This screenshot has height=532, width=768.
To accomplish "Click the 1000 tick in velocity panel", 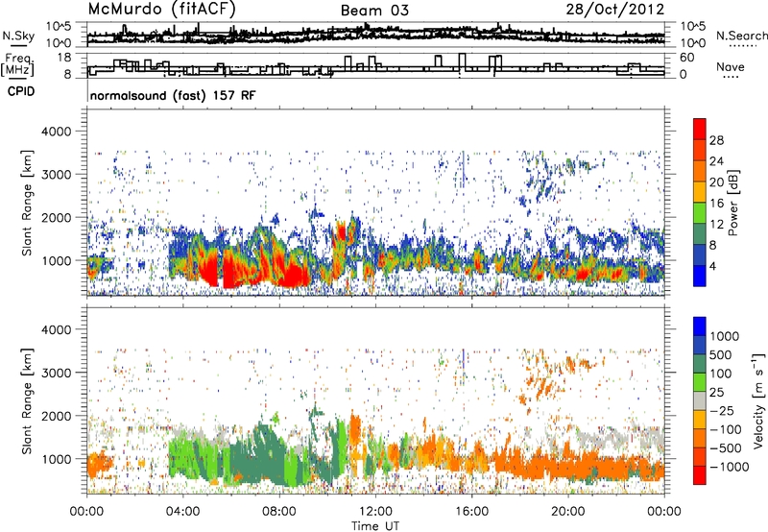I will [x=56, y=459].
